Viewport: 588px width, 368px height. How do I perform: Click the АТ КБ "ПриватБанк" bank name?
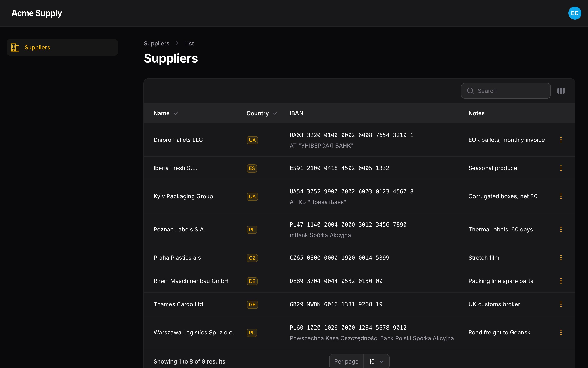pyautogui.click(x=318, y=202)
